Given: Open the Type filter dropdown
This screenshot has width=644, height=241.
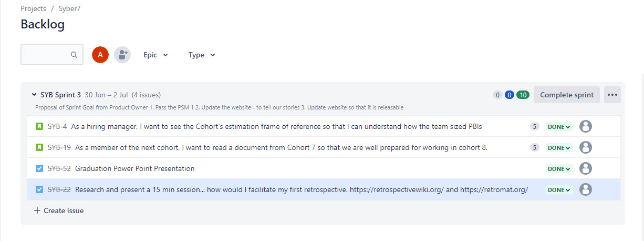Looking at the screenshot, I should 202,55.
